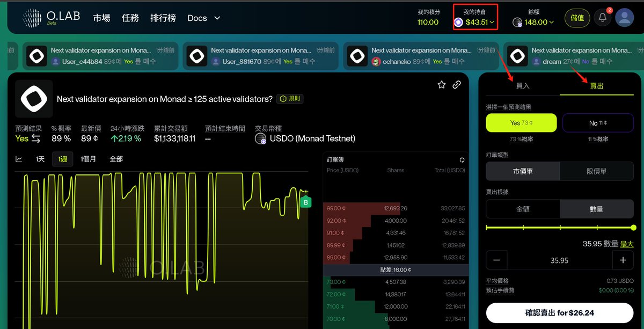Sell based on 數量
644x329 pixels.
[x=597, y=209]
